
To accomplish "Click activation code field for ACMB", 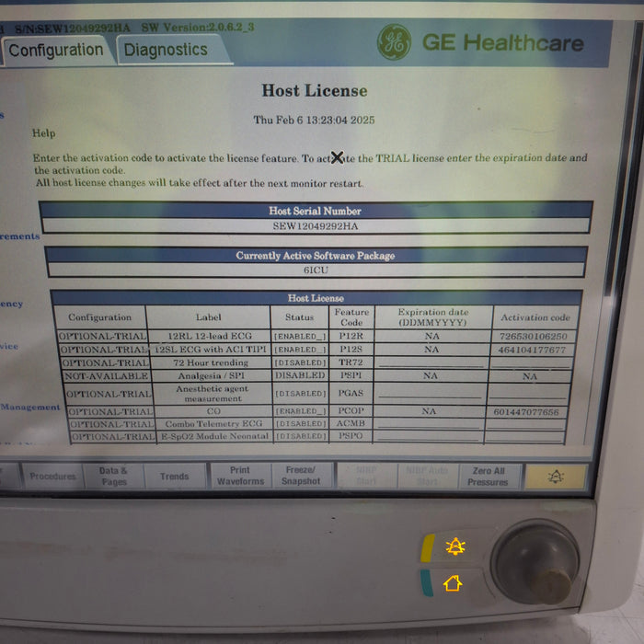I will tap(525, 423).
